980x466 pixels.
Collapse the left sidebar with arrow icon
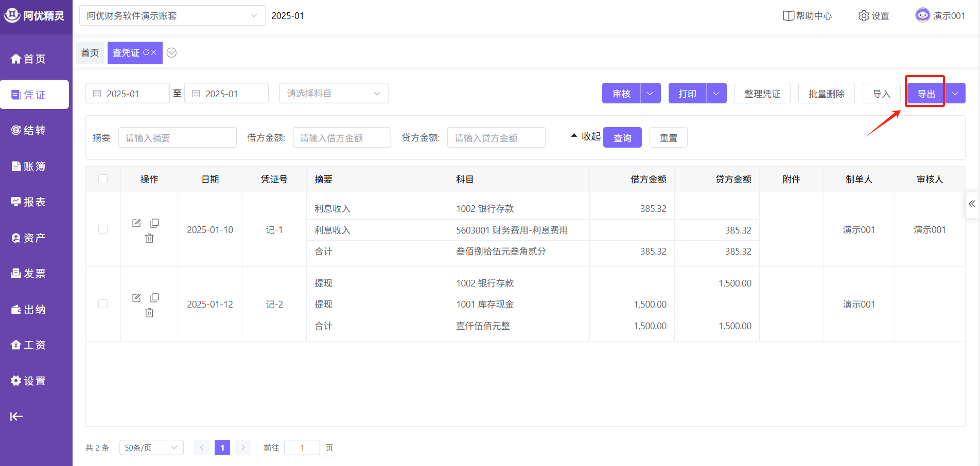tap(16, 417)
